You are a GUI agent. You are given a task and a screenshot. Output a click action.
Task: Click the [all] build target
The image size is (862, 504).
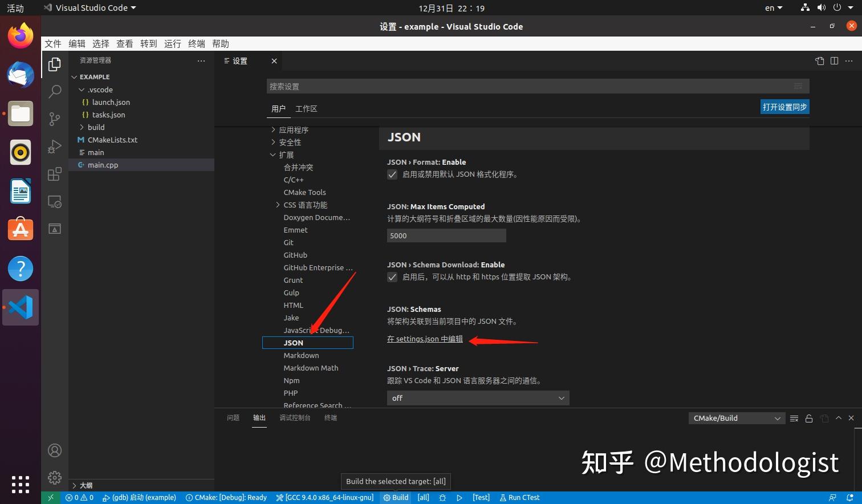(x=424, y=498)
